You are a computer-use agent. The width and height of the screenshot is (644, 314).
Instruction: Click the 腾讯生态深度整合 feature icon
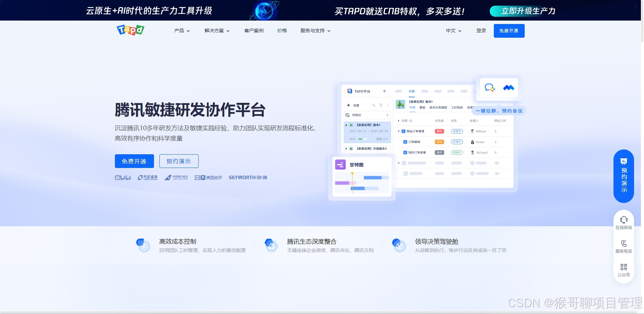[271, 245]
